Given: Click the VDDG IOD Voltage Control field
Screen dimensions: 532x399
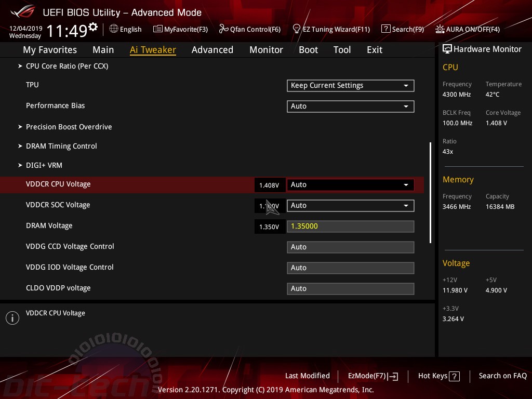Looking at the screenshot, I should point(351,268).
